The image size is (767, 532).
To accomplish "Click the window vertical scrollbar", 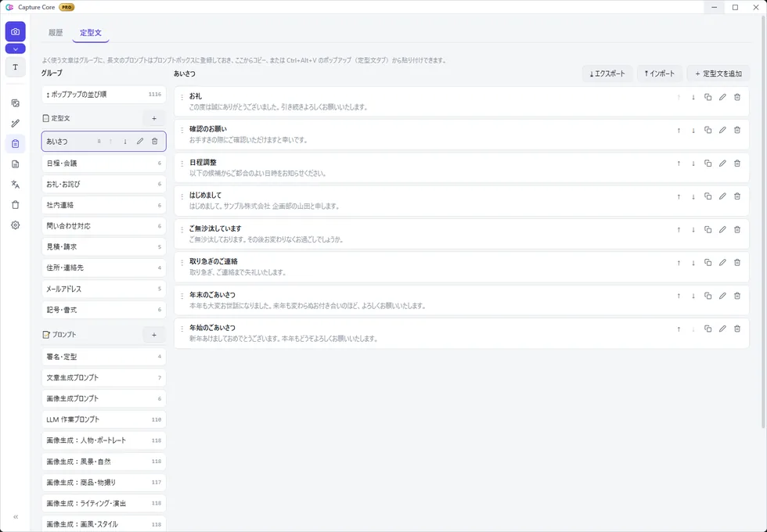I will click(764, 220).
